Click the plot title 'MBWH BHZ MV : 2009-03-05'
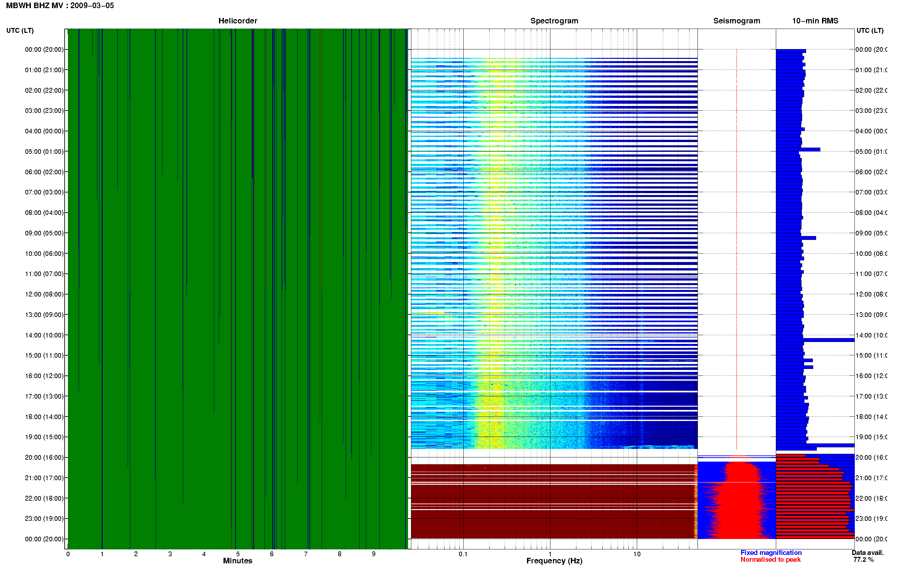Image resolution: width=924 pixels, height=578 pixels. coord(60,5)
